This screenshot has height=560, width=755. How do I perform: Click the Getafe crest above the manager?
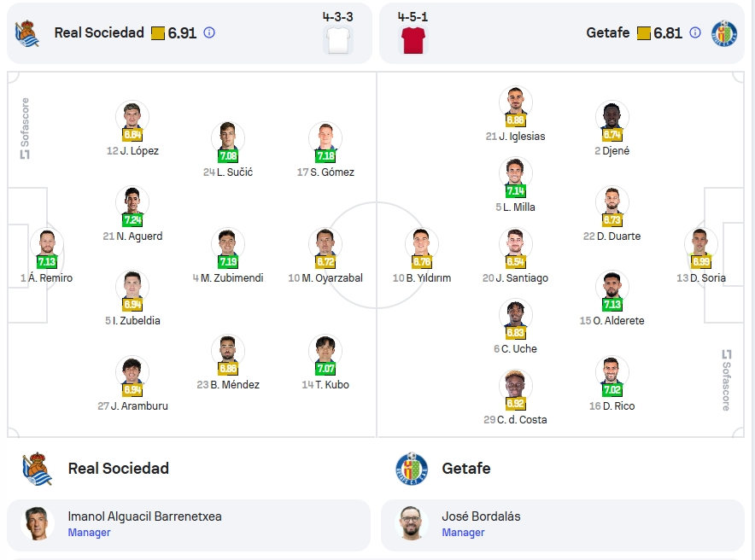click(411, 469)
